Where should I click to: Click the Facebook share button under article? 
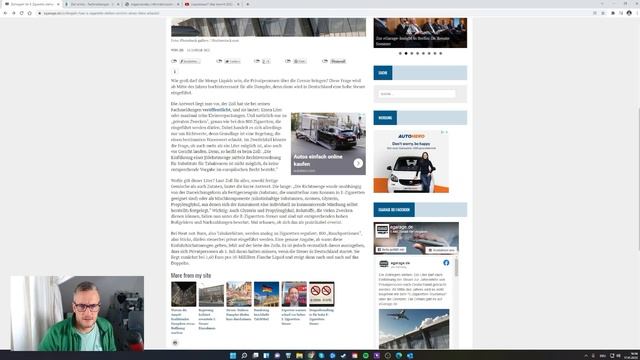(190, 61)
